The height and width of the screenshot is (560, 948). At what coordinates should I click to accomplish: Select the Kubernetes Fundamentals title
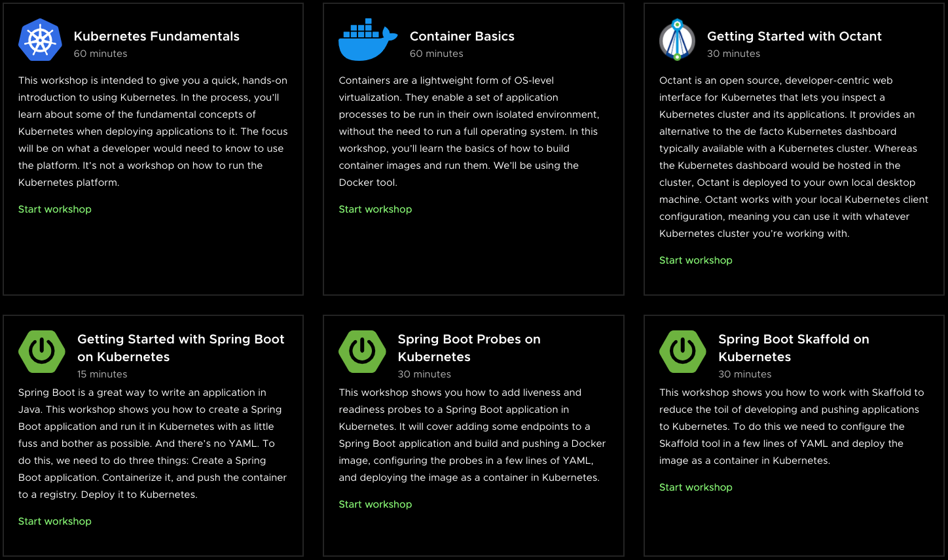(x=156, y=37)
